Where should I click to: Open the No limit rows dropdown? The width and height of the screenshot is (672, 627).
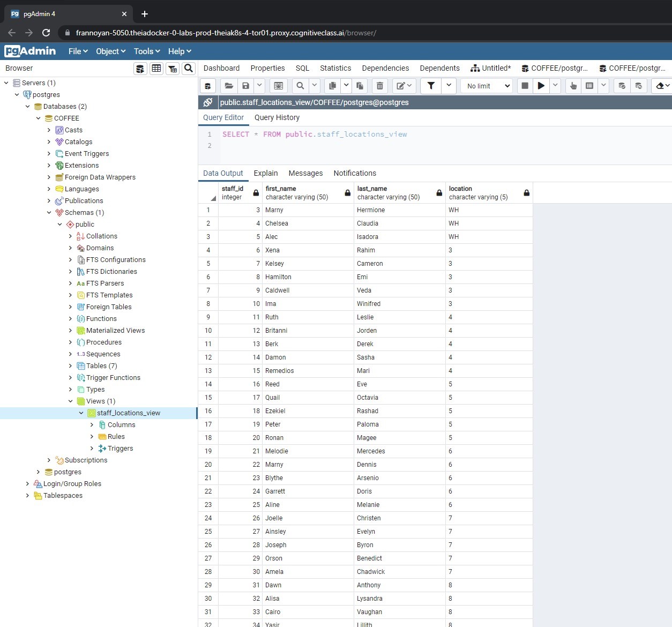pos(486,86)
